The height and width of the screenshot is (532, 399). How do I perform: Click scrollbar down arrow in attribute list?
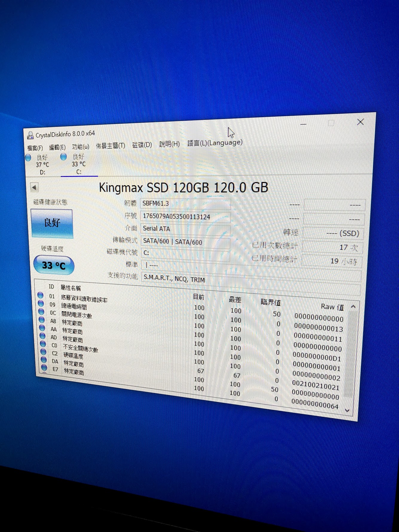pos(347,411)
